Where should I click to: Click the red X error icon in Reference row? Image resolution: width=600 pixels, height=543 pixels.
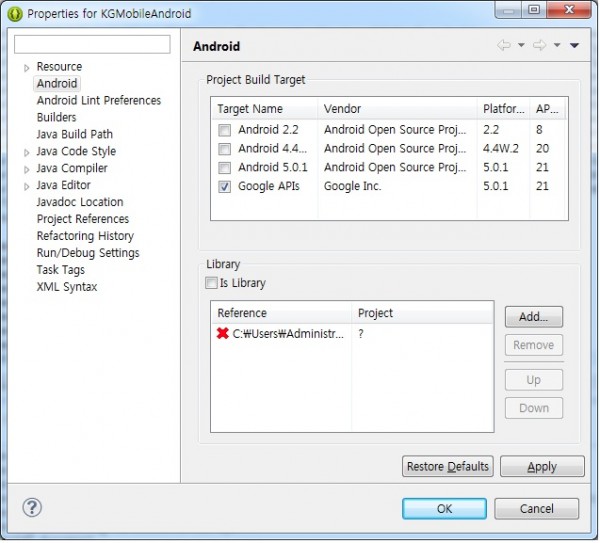coord(222,333)
